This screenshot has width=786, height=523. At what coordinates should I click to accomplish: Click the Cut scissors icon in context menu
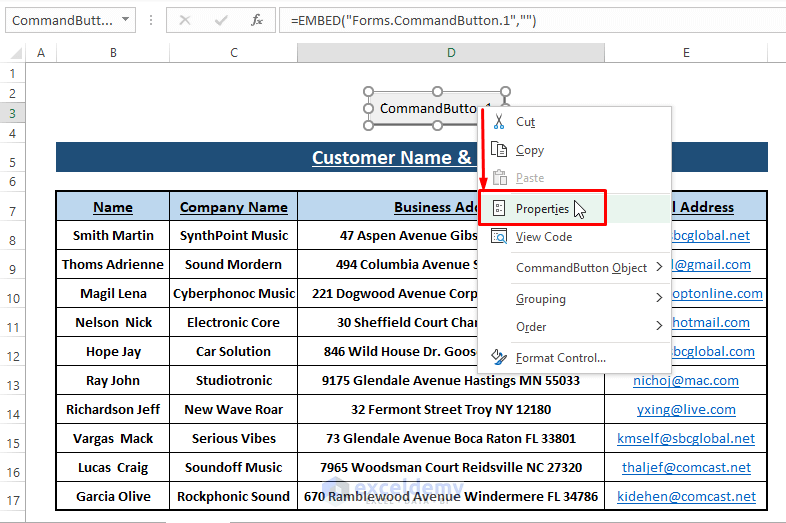(x=498, y=122)
